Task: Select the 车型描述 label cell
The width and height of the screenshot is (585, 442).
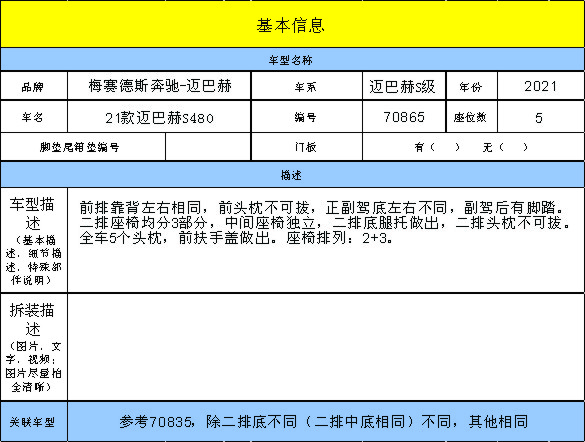Action: (34, 240)
